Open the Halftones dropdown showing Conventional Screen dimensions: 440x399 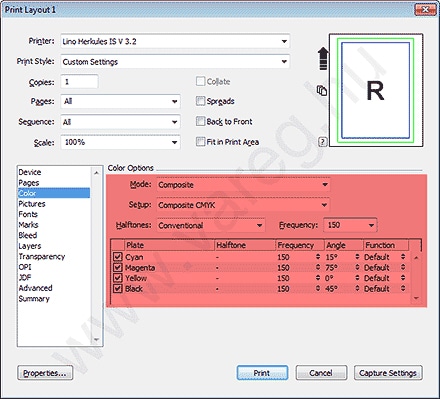tap(211, 225)
